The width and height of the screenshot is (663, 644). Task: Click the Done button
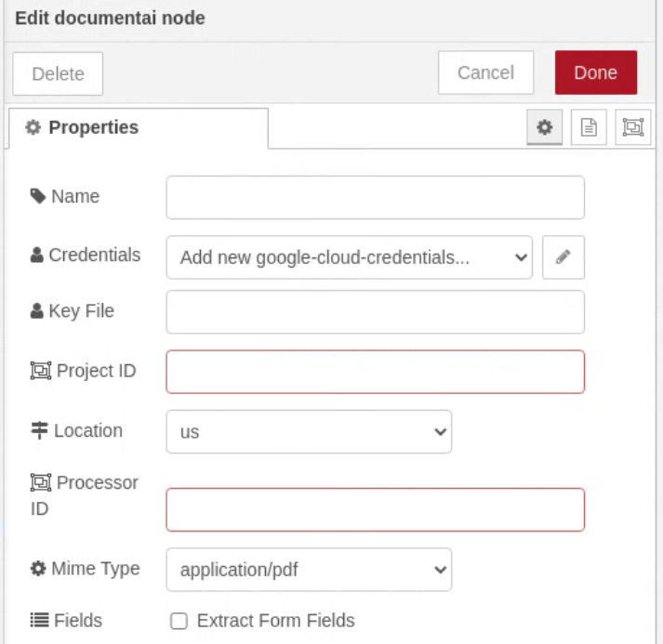596,72
